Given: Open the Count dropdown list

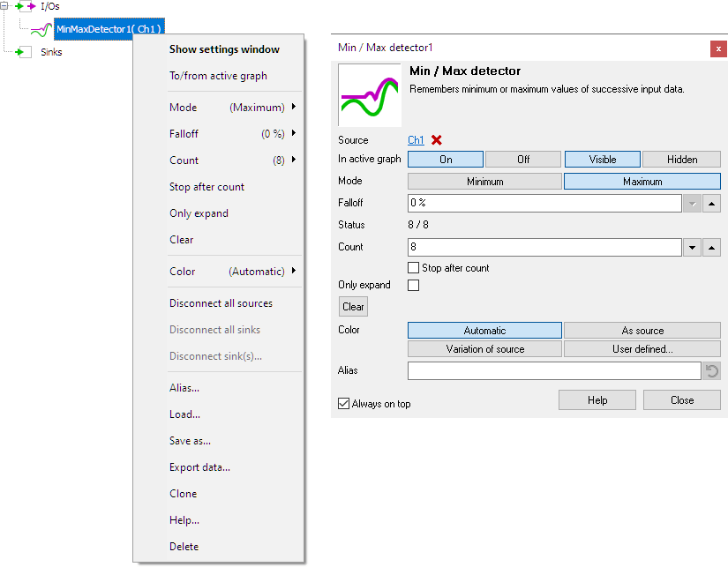Looking at the screenshot, I should coord(692,247).
